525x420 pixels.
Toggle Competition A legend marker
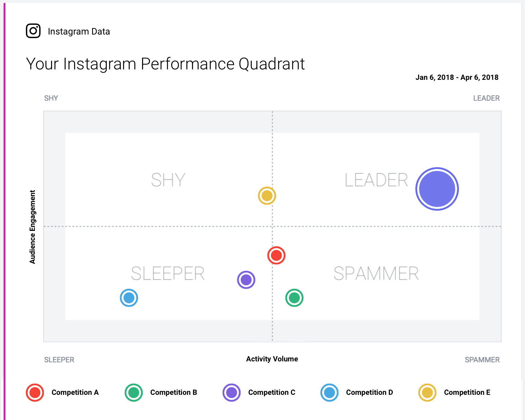(x=35, y=393)
